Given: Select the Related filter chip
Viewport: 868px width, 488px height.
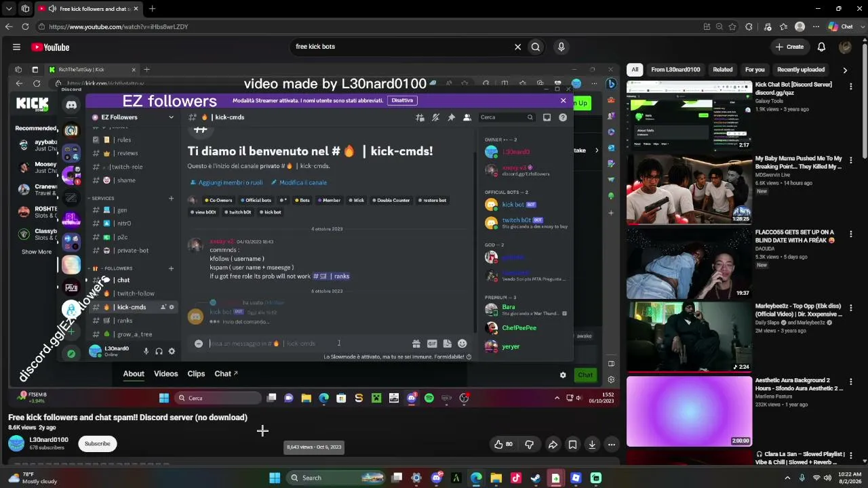Looking at the screenshot, I should click(x=722, y=70).
